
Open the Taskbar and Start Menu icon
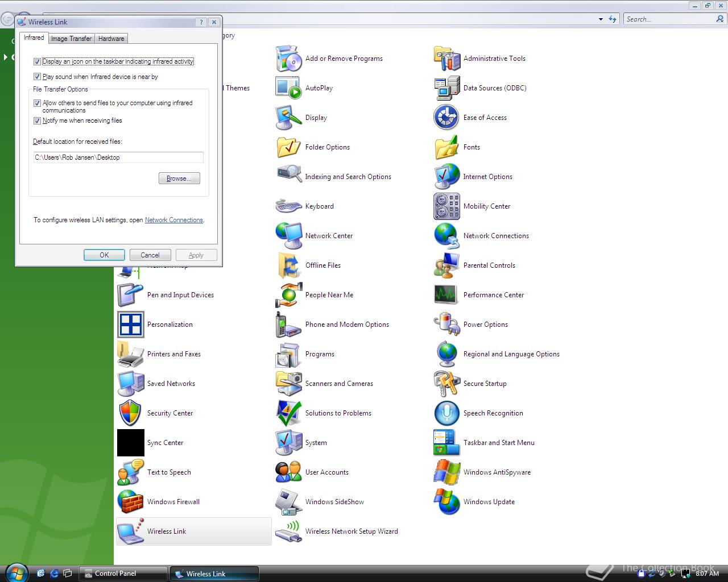(x=446, y=443)
